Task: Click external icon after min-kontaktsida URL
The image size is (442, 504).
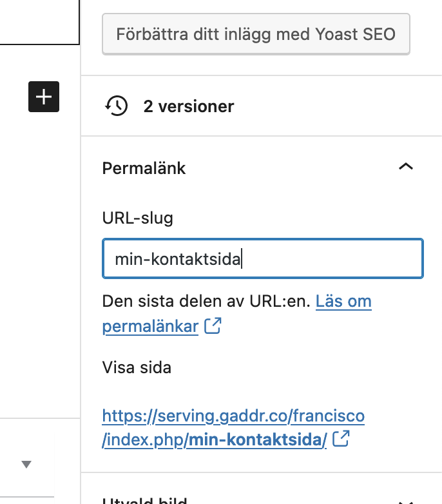Action: [342, 440]
